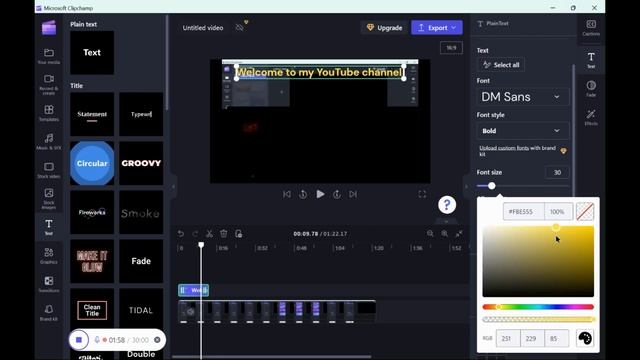Rename the Untitled video title
The image size is (640, 360).
[x=203, y=28]
